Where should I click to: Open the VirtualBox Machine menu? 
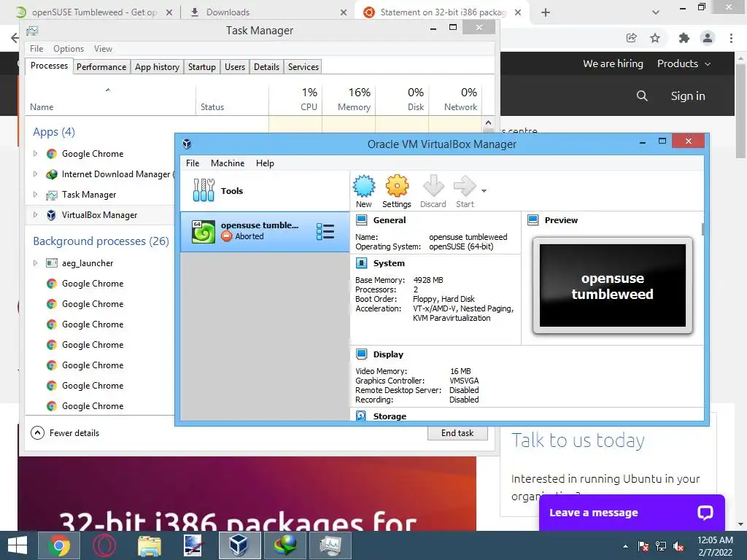click(x=228, y=163)
